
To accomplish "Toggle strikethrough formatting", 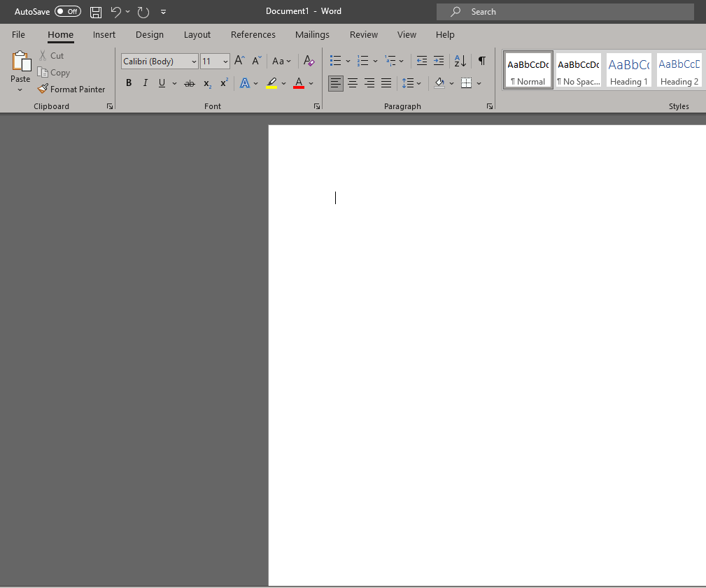I will (189, 83).
